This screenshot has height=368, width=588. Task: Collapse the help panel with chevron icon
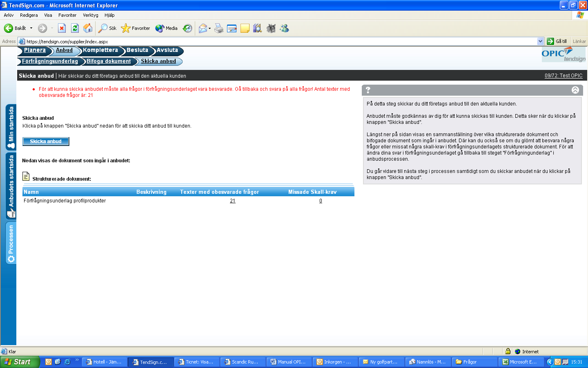575,90
